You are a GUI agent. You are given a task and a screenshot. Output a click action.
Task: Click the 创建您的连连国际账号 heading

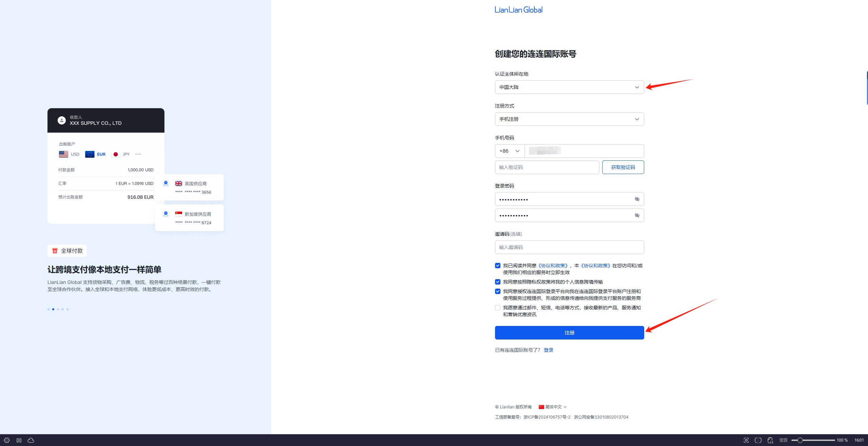[x=535, y=54]
